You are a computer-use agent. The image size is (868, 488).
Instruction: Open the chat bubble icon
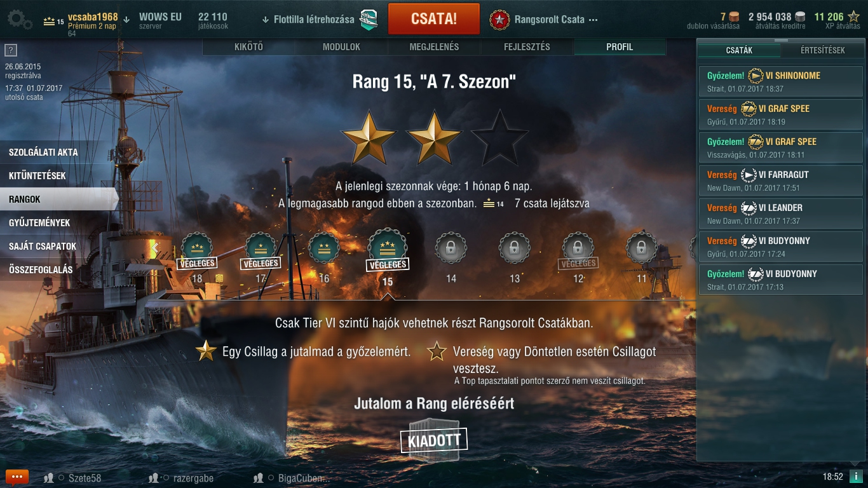point(17,477)
